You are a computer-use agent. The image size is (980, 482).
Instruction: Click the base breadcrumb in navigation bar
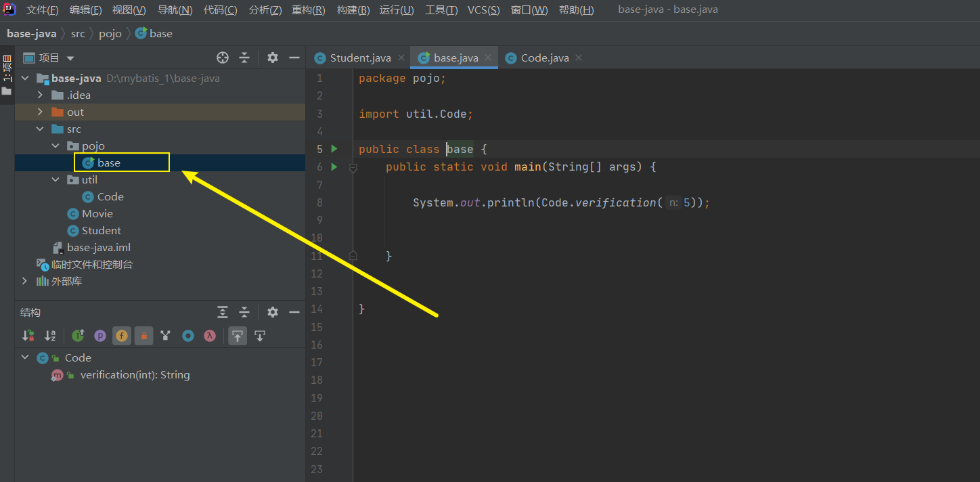coord(154,33)
